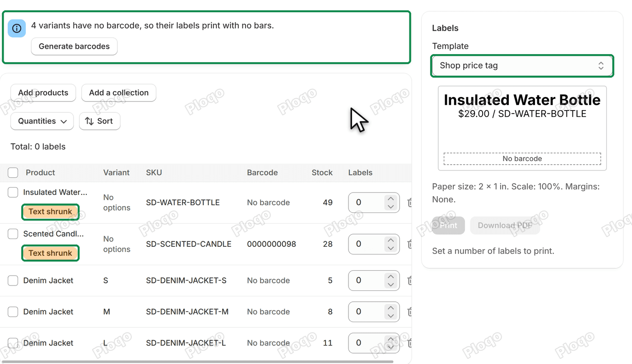Click the labels number field for SD-DENIM-JACKET-L
The height and width of the screenshot is (364, 632).
(374, 343)
